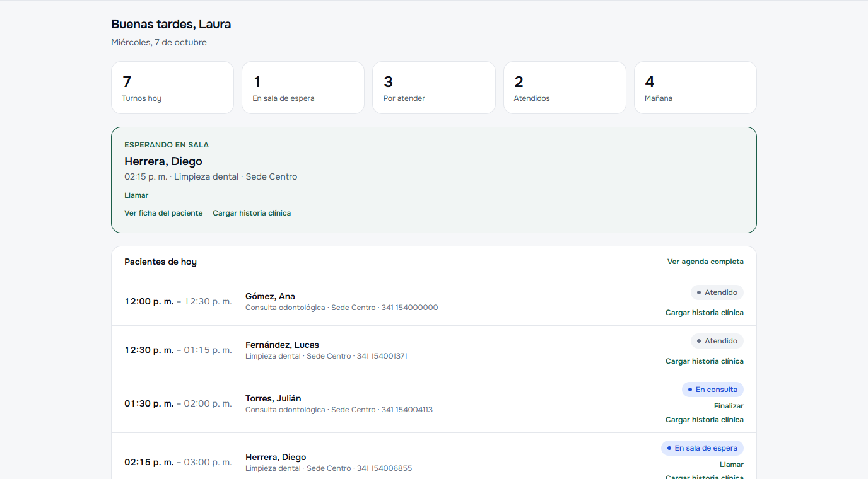Click the name Torres, Julián
This screenshot has height=479, width=868.
(x=273, y=398)
